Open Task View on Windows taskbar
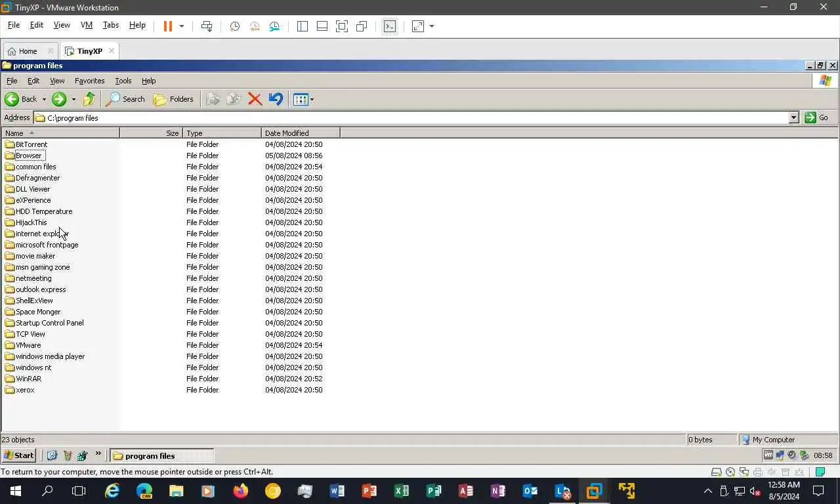 [79, 490]
